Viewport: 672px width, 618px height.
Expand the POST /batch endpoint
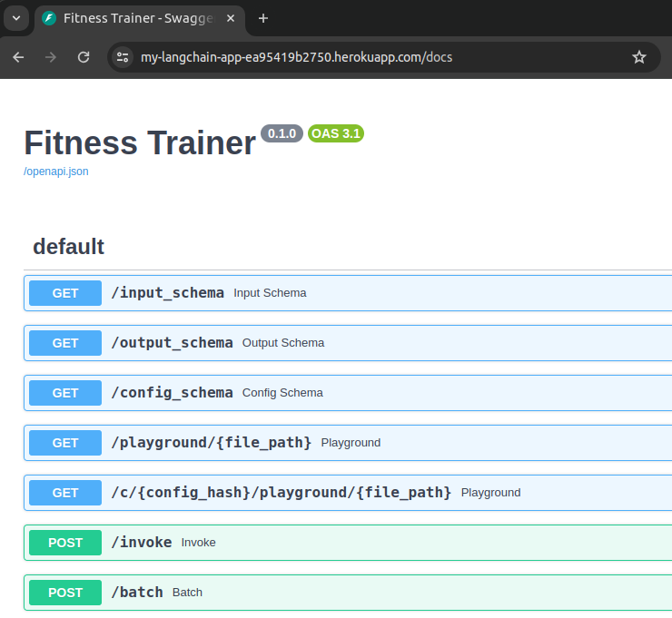[x=348, y=593]
